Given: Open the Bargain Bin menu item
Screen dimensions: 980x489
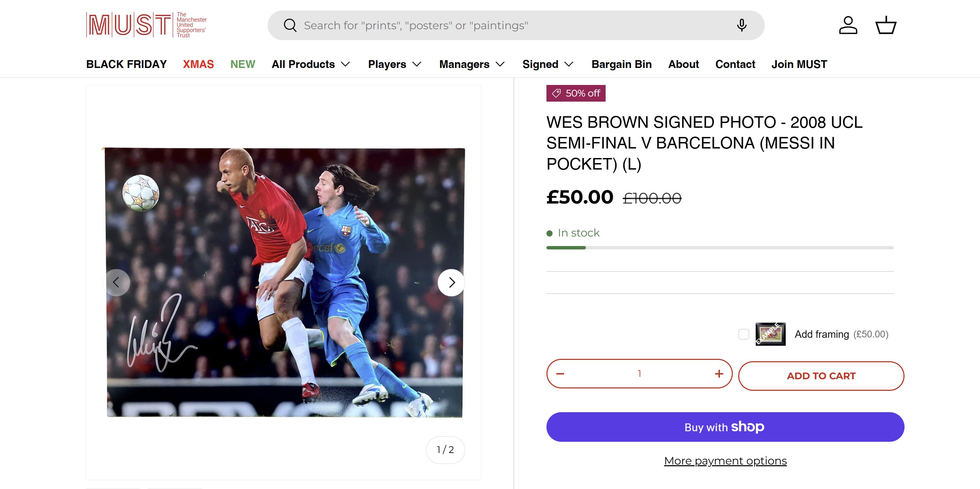Looking at the screenshot, I should tap(621, 64).
